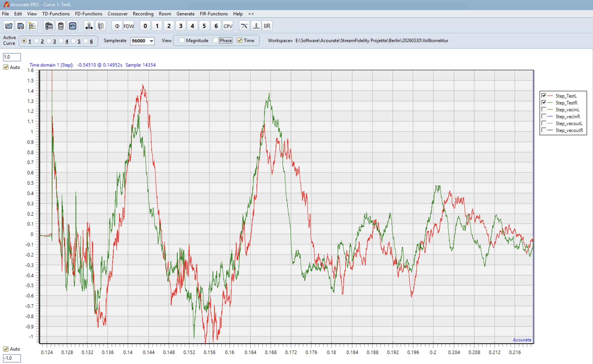The width and height of the screenshot is (593, 364).
Task: Click the crossover curves toolbar icon
Action: (x=244, y=26)
